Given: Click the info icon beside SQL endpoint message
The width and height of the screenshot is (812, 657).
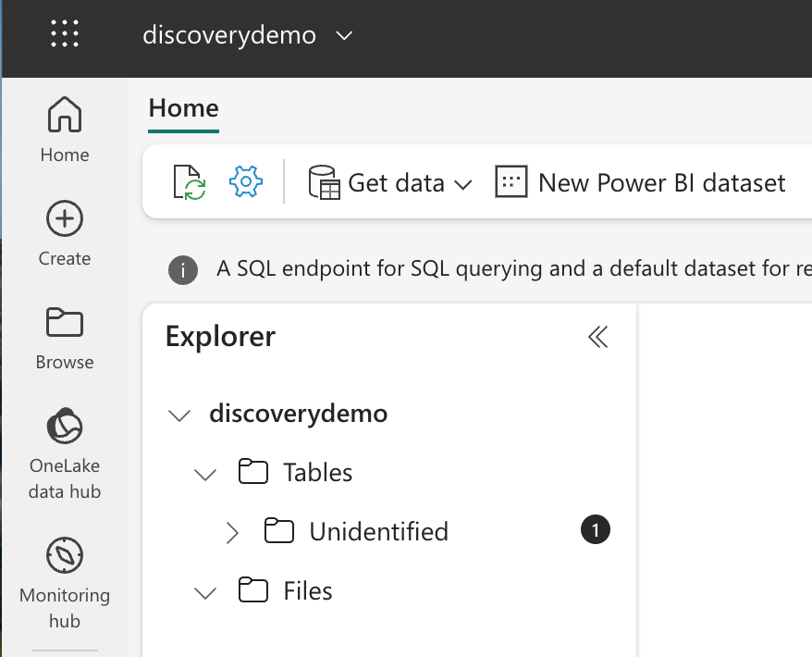Looking at the screenshot, I should coord(183,270).
